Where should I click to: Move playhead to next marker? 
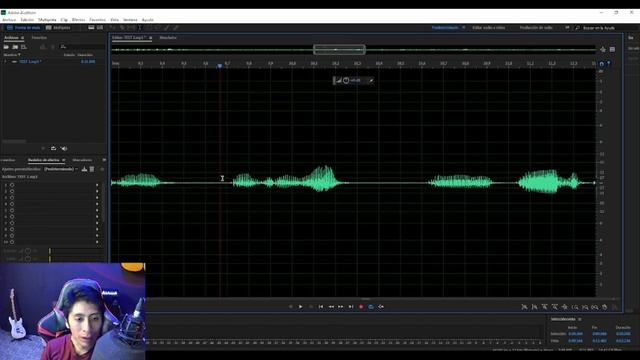pos(351,307)
